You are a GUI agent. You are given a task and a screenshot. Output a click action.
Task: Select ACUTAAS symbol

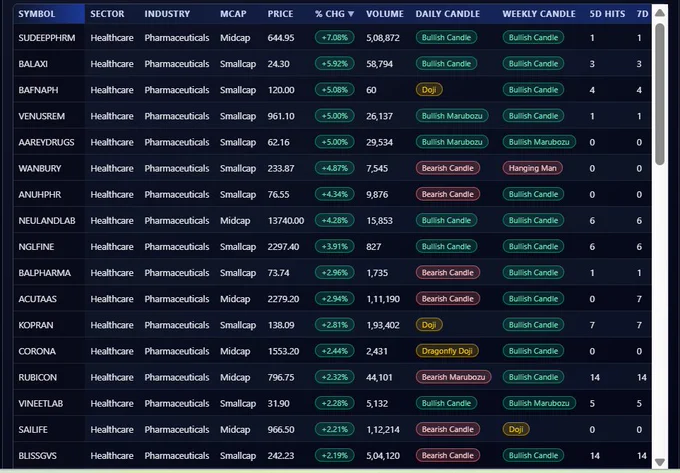[38, 299]
